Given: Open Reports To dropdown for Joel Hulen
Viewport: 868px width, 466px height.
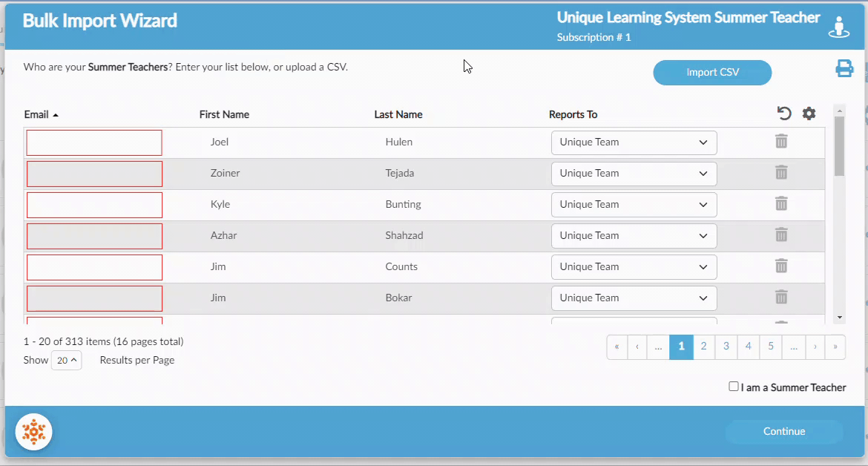Looking at the screenshot, I should point(634,142).
